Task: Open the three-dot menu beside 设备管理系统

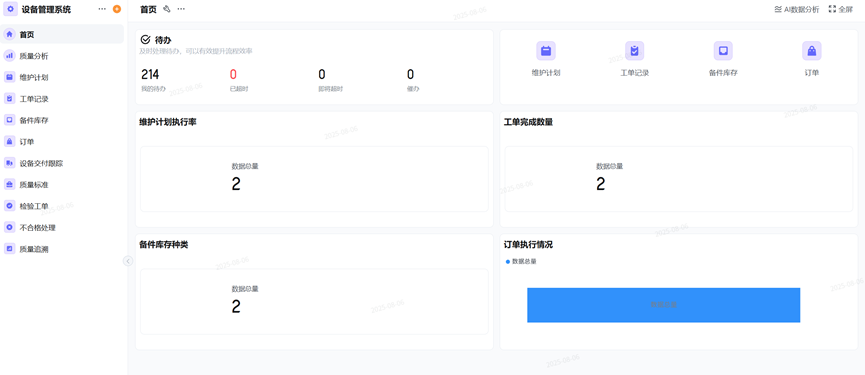Action: 102,9
